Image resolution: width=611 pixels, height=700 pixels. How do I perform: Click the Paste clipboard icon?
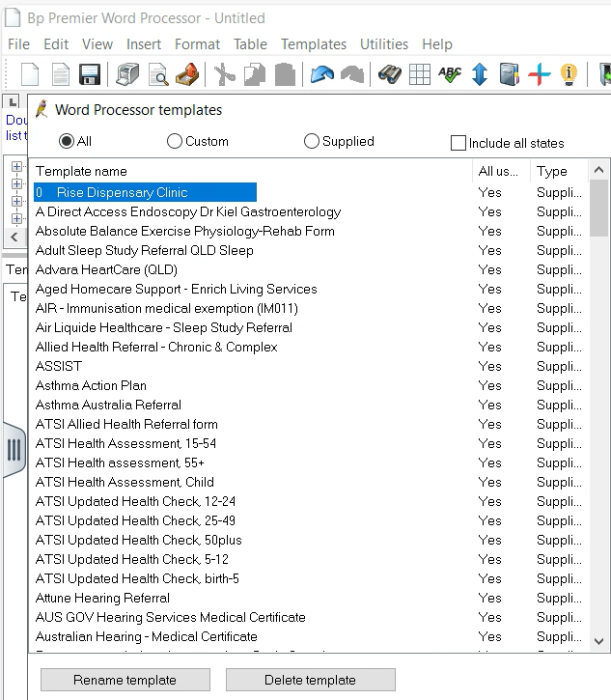click(x=285, y=74)
